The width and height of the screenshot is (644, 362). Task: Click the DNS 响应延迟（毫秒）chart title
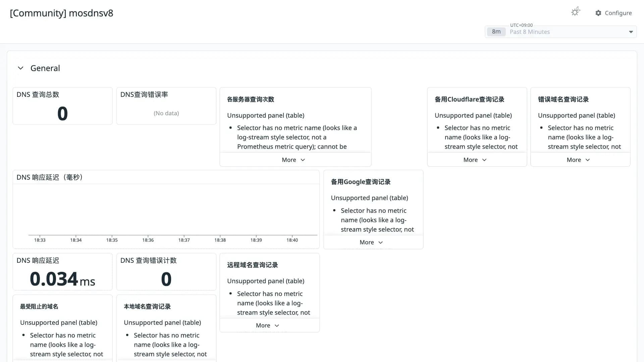point(50,177)
